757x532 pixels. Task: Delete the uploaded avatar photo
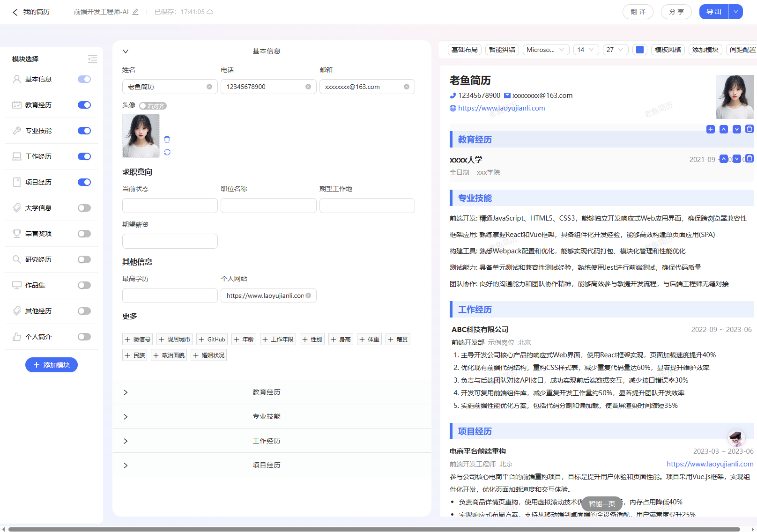167,139
